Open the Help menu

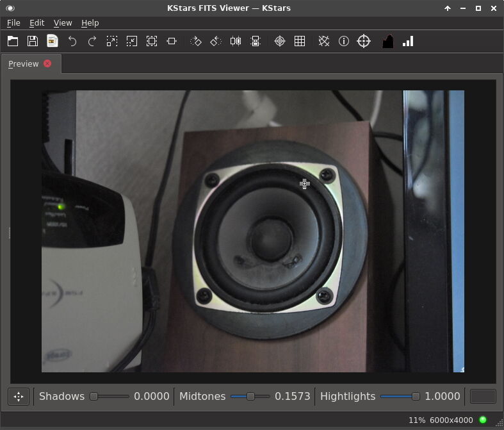[x=90, y=22]
